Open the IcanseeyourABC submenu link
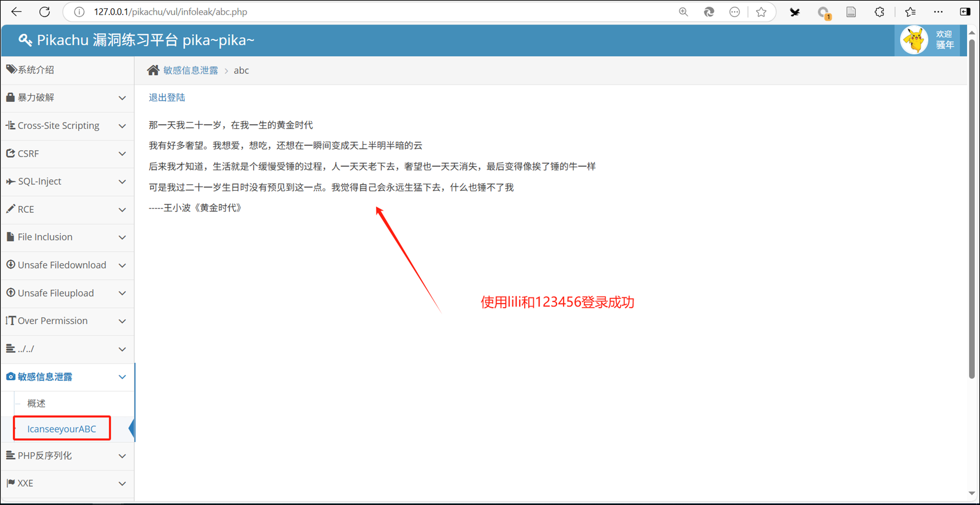980x505 pixels. tap(62, 429)
